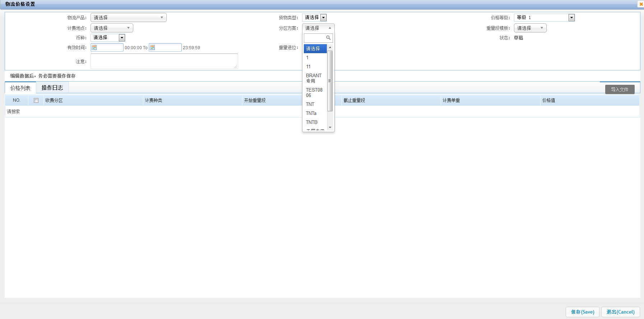Click the dropdown list scroll-up arrow
This screenshot has height=319, width=644.
coord(330,47)
